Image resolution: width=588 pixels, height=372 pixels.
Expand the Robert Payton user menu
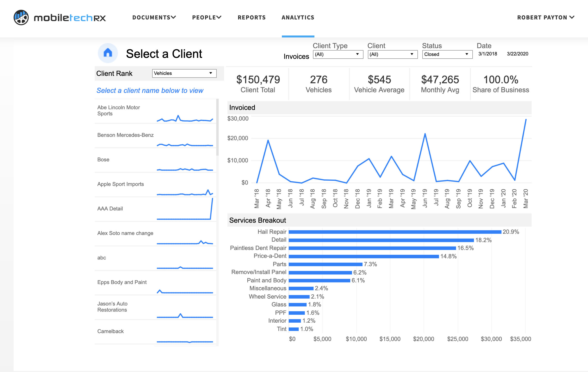tap(545, 18)
